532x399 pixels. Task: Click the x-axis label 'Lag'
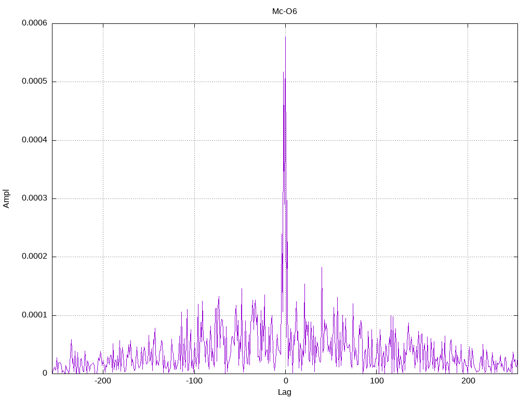[284, 392]
